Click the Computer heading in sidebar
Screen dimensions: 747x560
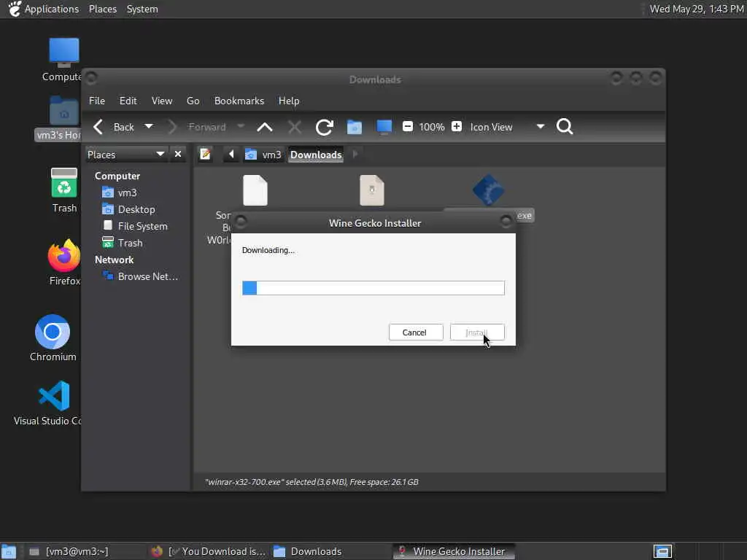pyautogui.click(x=117, y=176)
